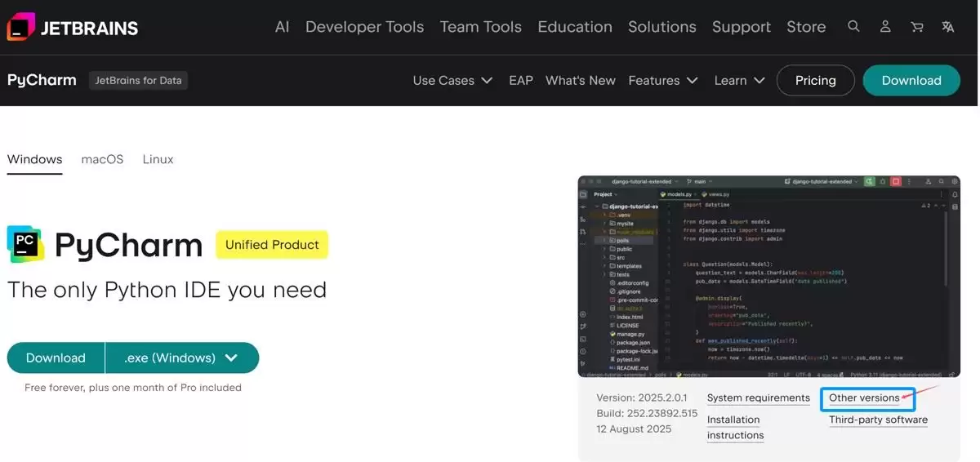Click the red stop icon in IDE preview
Screen dimensions: 980x462
(x=896, y=181)
